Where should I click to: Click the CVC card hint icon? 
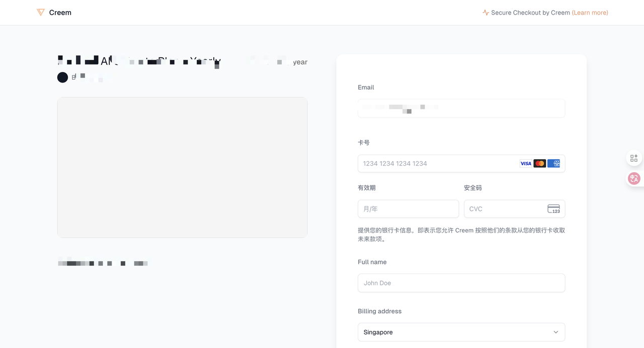pyautogui.click(x=553, y=209)
